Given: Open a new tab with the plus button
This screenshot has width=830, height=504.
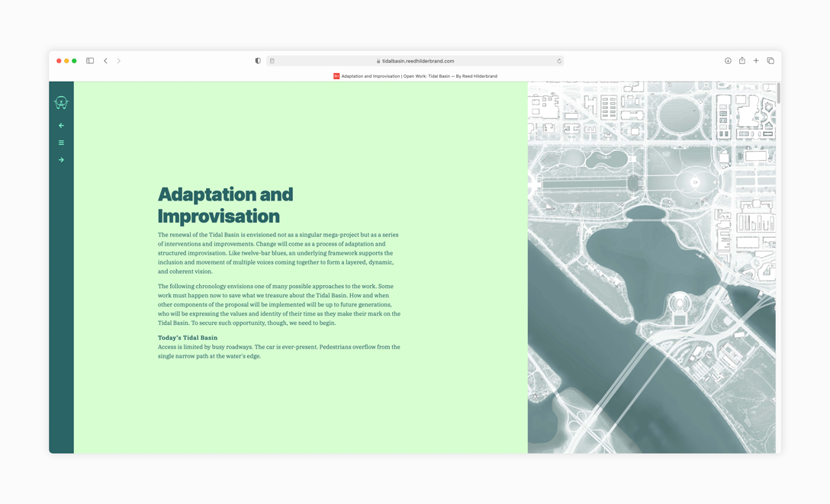Looking at the screenshot, I should point(756,61).
